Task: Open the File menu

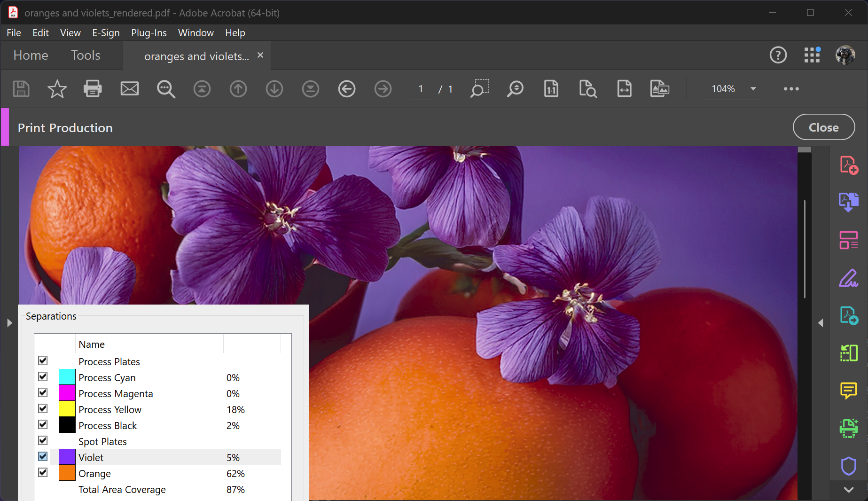Action: tap(14, 32)
